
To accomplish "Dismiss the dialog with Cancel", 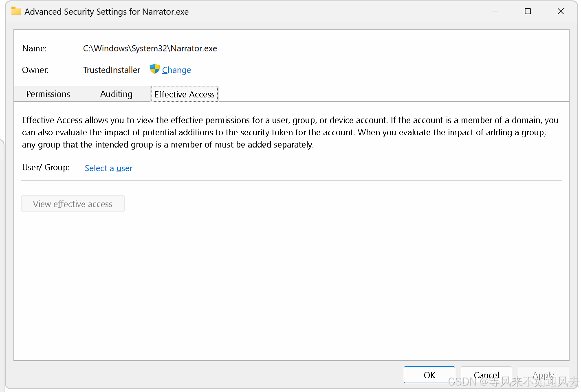I will (486, 375).
